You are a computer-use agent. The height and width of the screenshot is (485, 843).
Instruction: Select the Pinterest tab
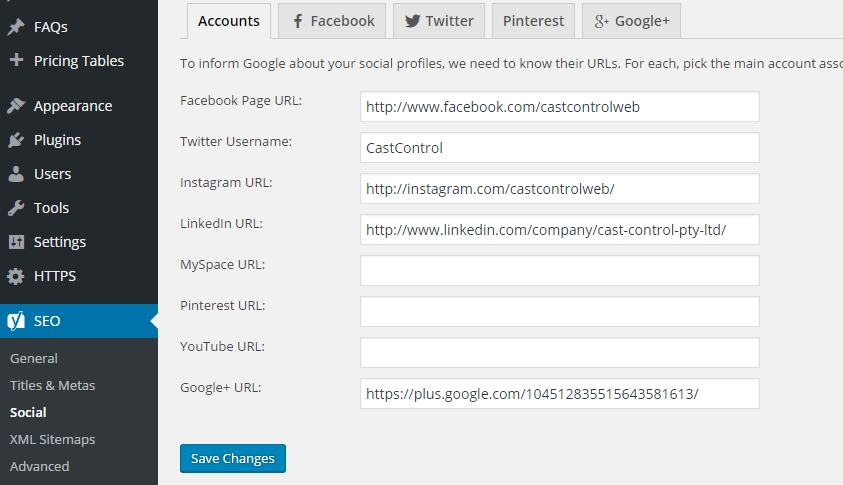pos(533,21)
